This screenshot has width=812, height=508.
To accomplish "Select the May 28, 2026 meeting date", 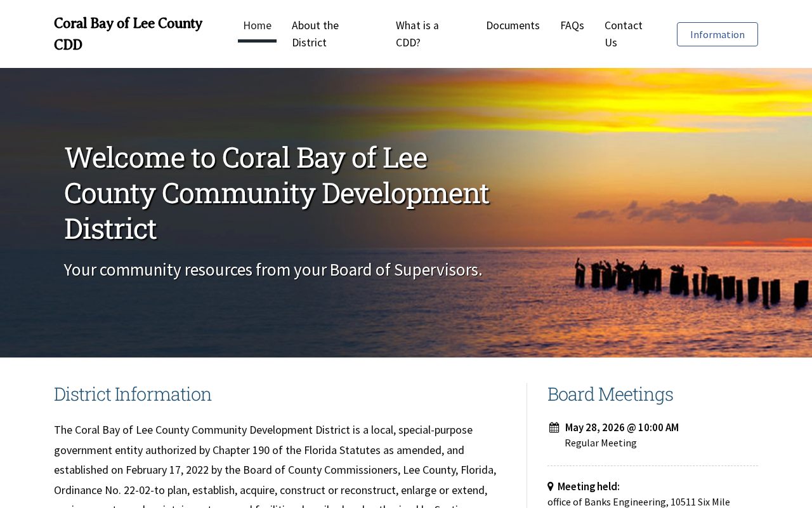I will pyautogui.click(x=622, y=427).
